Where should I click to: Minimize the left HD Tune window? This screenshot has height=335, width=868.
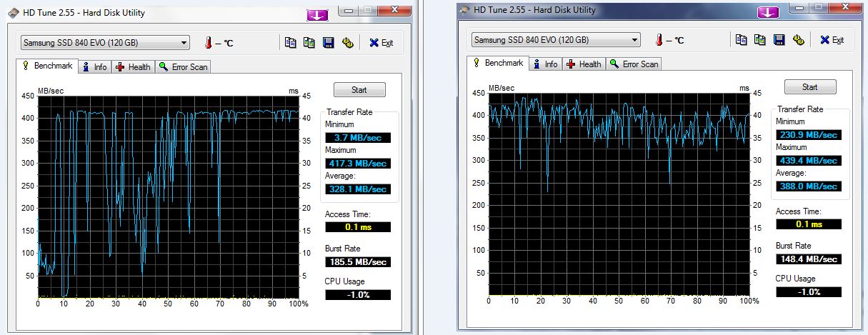coord(349,10)
